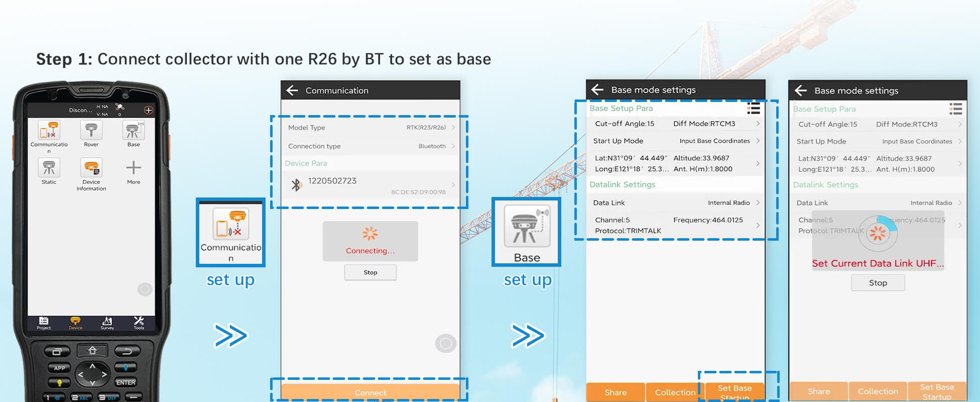
Task: Tap the More plus icon
Action: point(134,167)
